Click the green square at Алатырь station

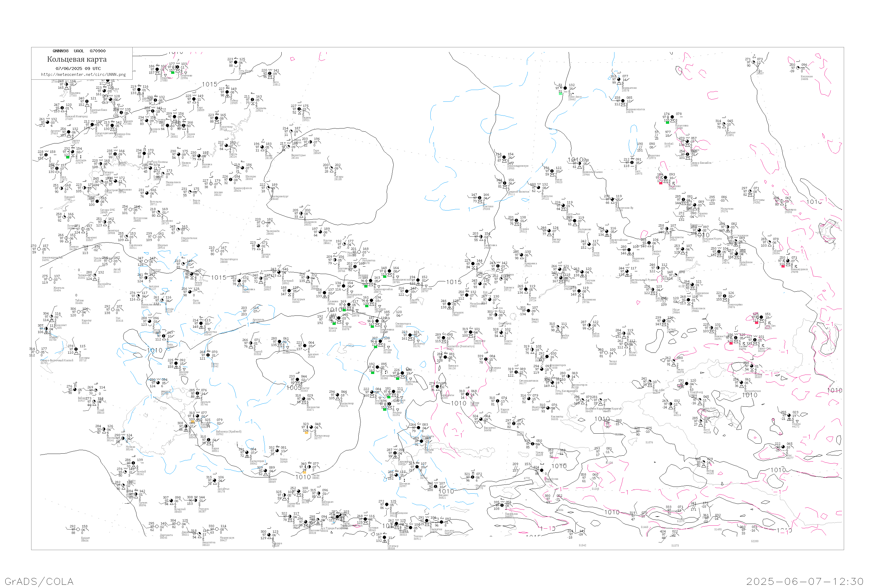[x=68, y=157]
